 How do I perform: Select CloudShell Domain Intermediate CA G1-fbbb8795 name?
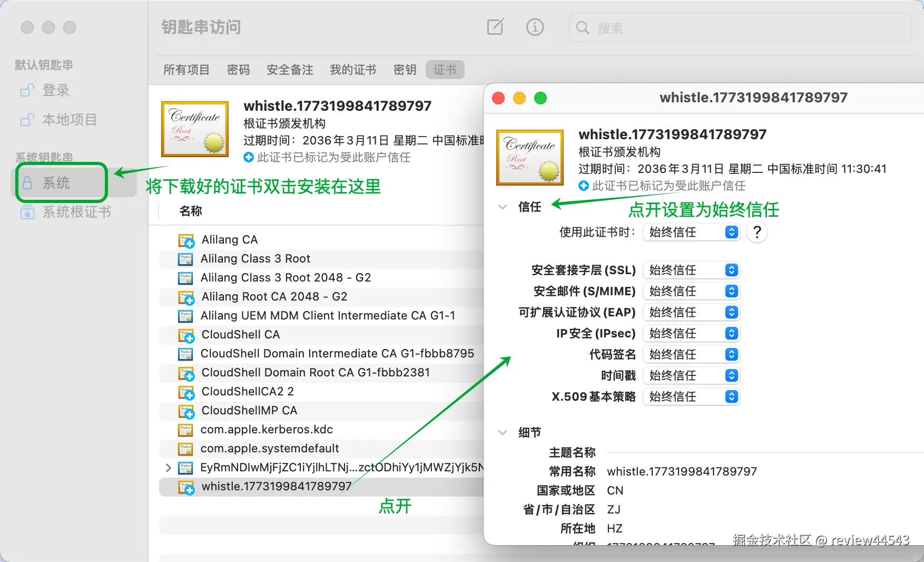pos(337,354)
